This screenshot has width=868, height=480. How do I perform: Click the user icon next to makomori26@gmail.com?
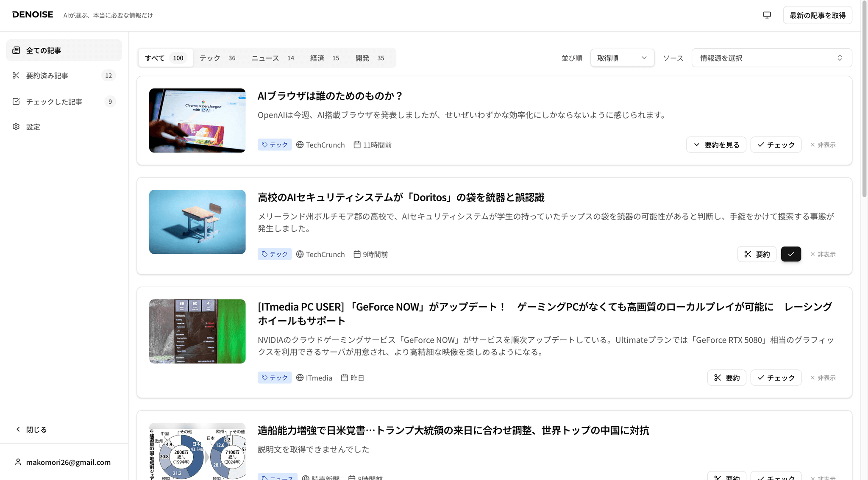click(18, 462)
